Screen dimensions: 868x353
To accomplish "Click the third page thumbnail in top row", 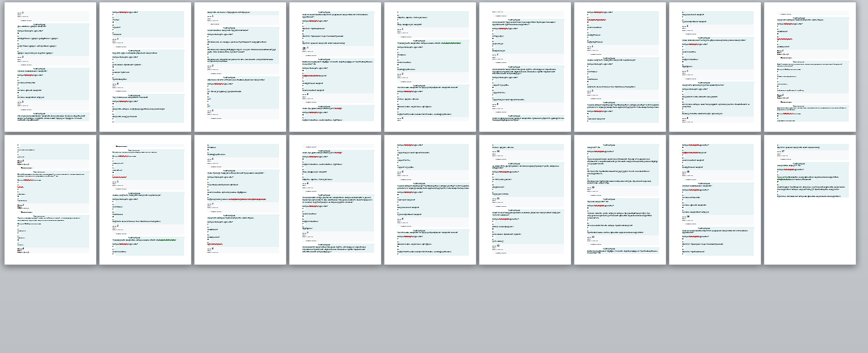I will [240, 67].
